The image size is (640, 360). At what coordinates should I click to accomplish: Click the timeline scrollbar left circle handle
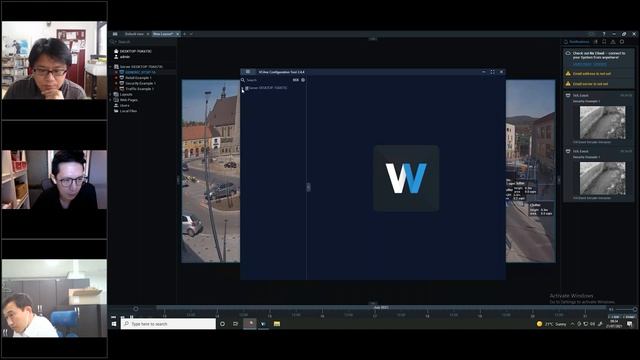pos(136,309)
